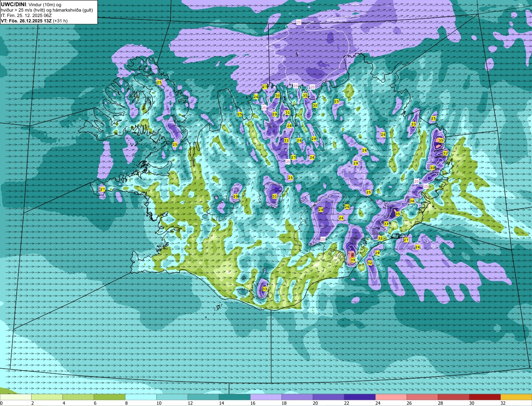Image resolution: width=532 pixels, height=406 pixels.
Task: Click the 14–16 m/s dark teal colorbar segment
Action: pyautogui.click(x=235, y=397)
